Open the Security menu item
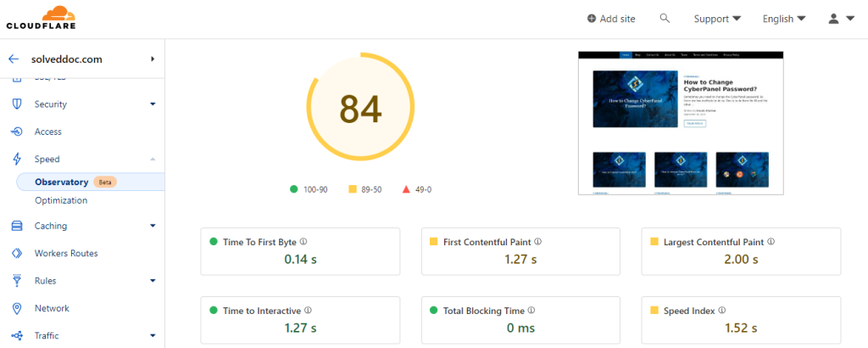The image size is (868, 348). (50, 104)
